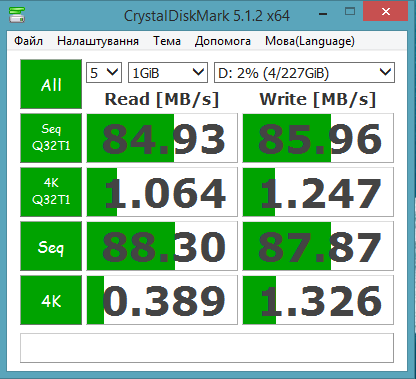Expand the 1GiB test size dropdown
This screenshot has height=379, width=416.
168,72
